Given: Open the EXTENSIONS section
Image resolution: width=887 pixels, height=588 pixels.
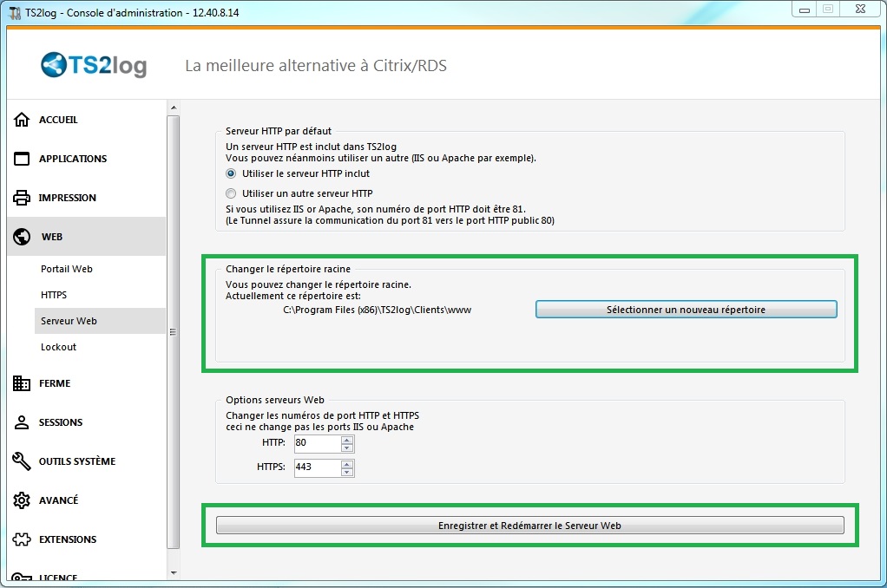Looking at the screenshot, I should tap(68, 539).
